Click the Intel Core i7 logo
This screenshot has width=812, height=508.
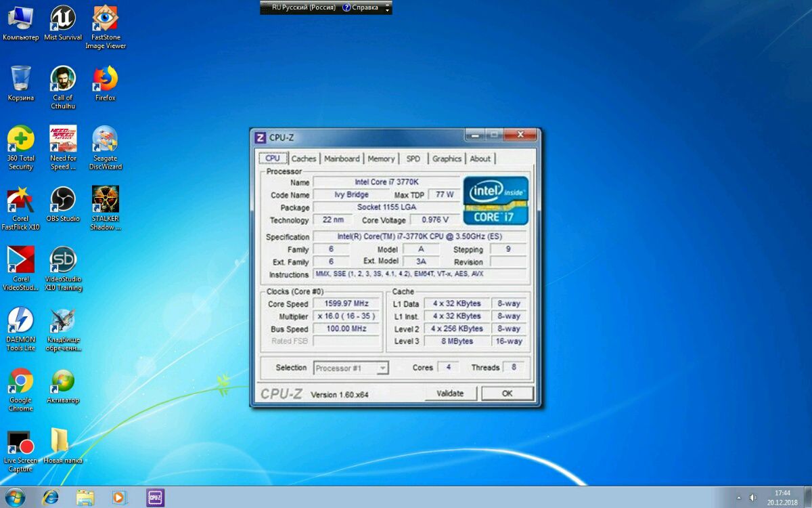(x=496, y=200)
